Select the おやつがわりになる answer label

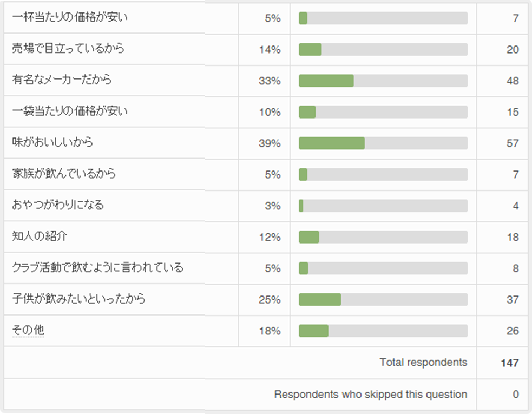click(58, 205)
